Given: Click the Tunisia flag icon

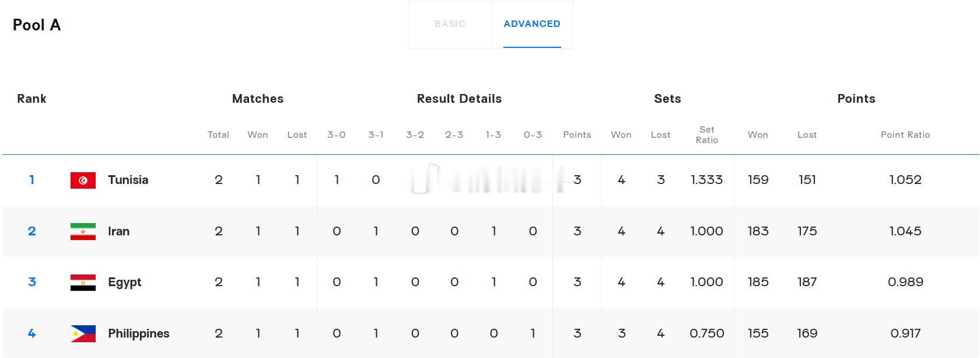Looking at the screenshot, I should click(x=83, y=180).
